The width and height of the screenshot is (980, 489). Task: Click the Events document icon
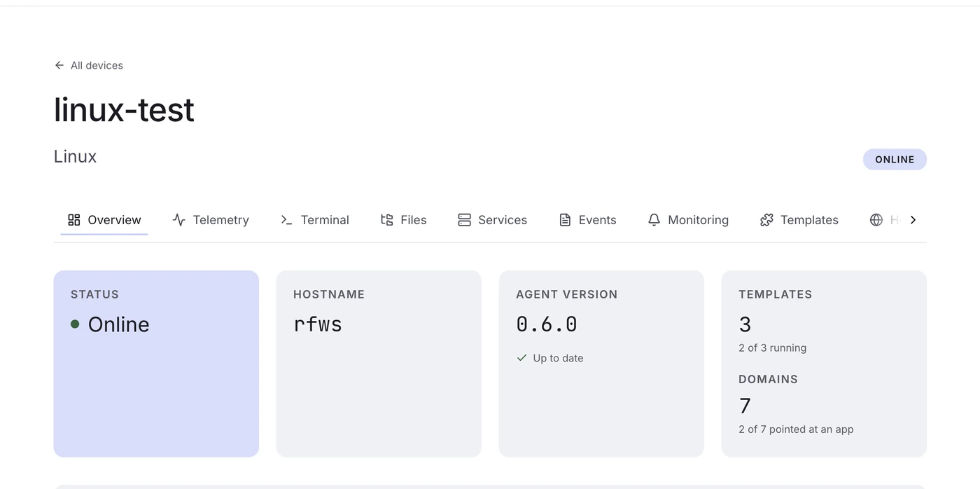point(565,220)
